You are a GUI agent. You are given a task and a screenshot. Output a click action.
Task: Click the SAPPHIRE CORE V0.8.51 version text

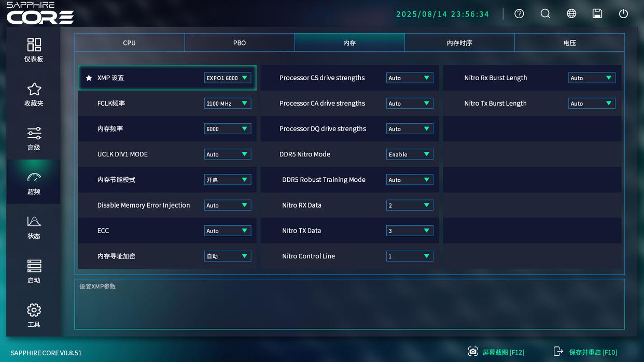46,353
